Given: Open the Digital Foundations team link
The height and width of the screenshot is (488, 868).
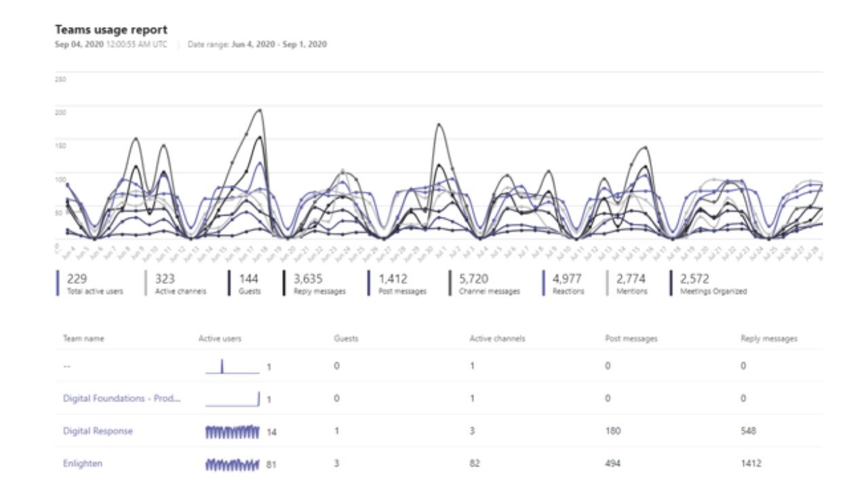Looking at the screenshot, I should pos(122,399).
